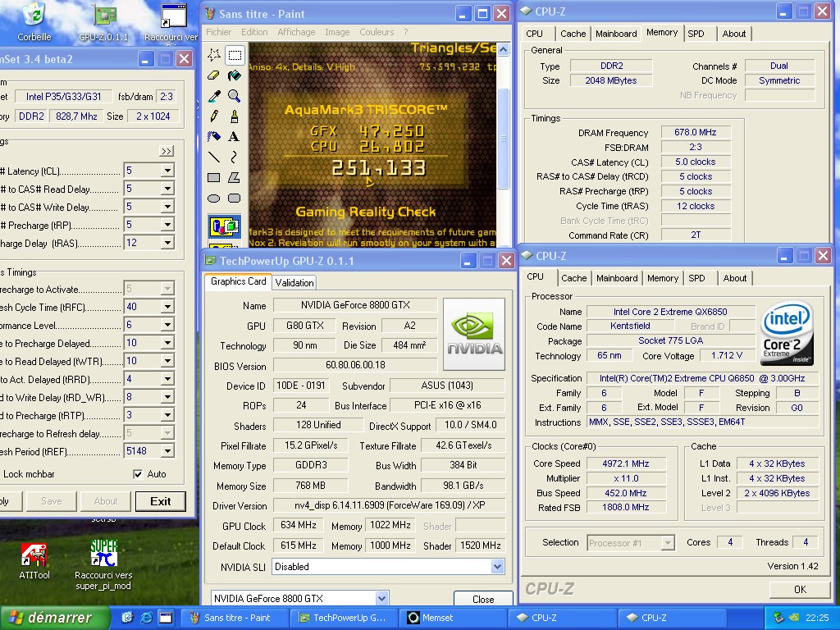
Task: Open the Refresh Cycle Time (tRFC) dropdown
Action: [x=167, y=307]
